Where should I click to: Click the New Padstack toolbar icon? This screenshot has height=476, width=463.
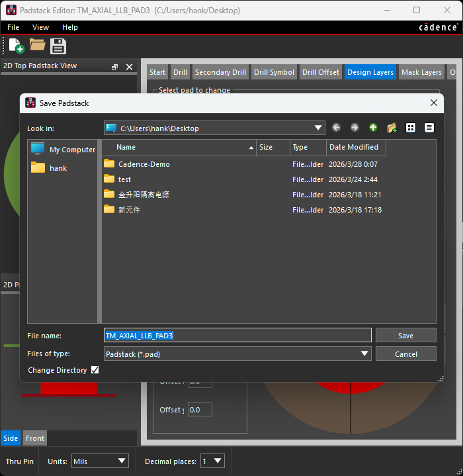click(x=16, y=46)
